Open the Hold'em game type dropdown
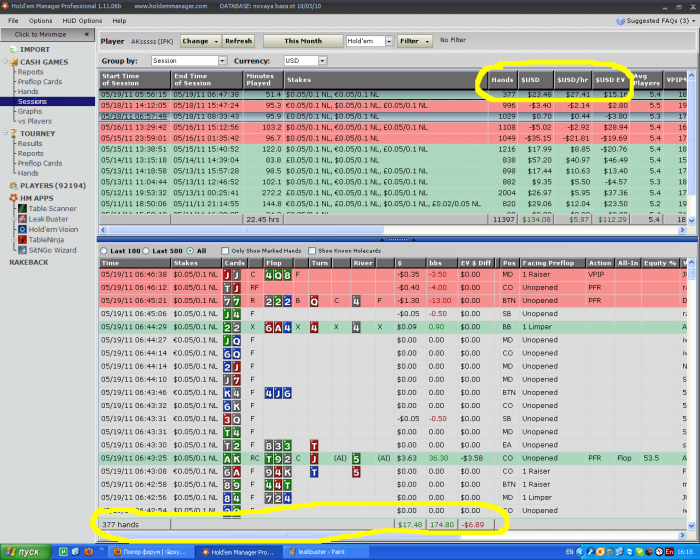 coord(389,41)
